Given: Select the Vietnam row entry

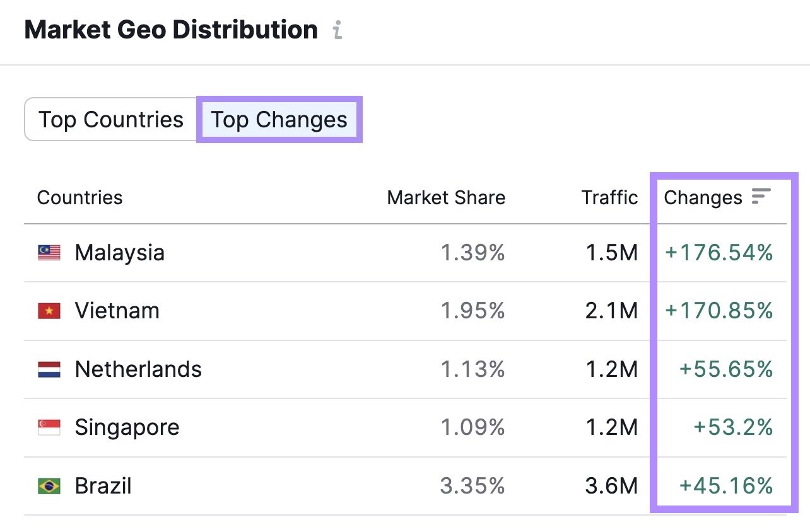Looking at the screenshot, I should click(117, 310).
